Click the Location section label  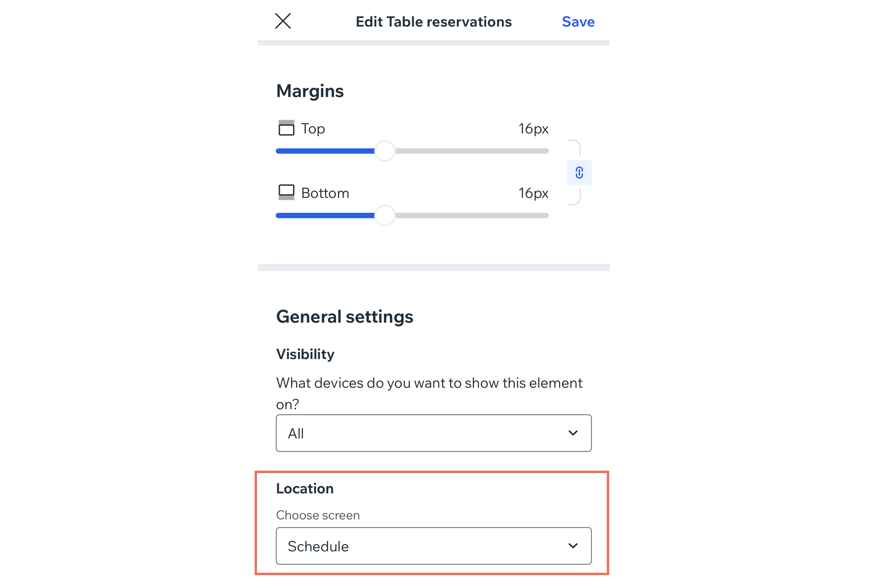click(304, 489)
